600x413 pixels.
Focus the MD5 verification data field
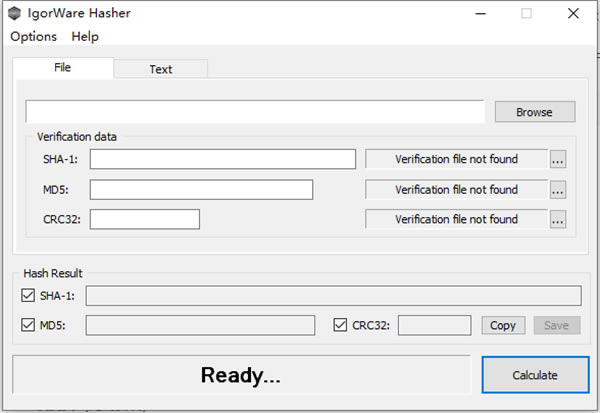click(x=201, y=190)
